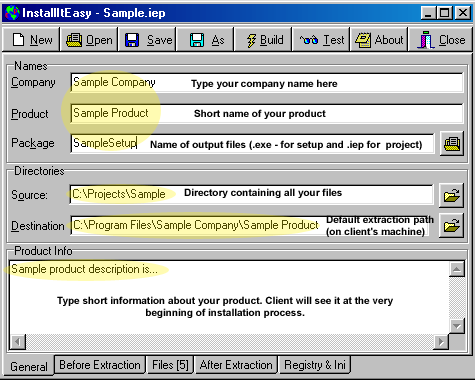Switch to the Before Extraction tab
Screen dimensions: 475x380
[x=100, y=365]
